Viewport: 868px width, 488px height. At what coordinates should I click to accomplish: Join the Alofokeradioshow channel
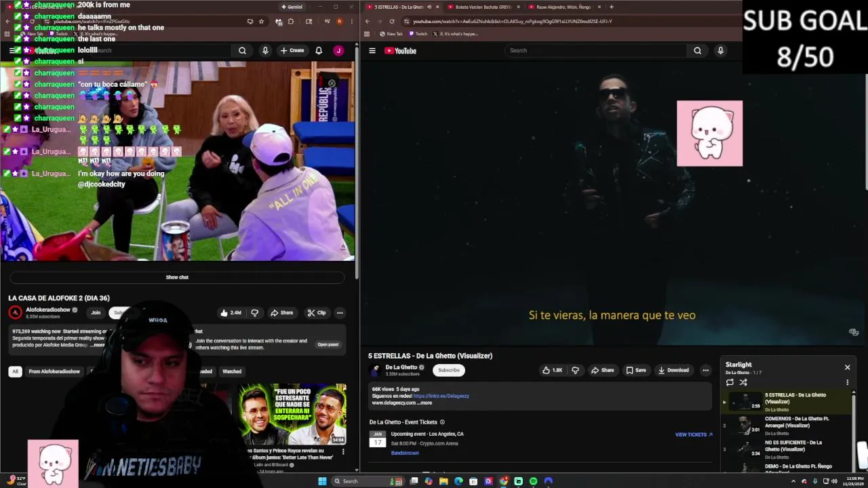click(96, 312)
